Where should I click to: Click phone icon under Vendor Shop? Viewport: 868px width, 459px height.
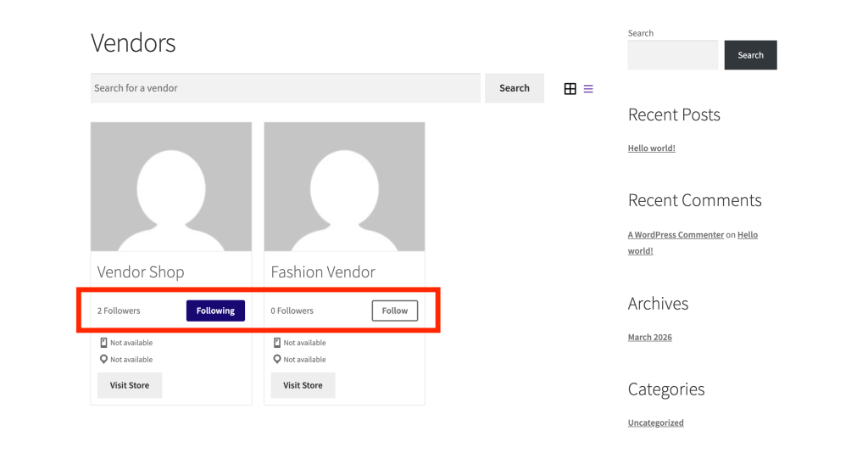tap(103, 343)
